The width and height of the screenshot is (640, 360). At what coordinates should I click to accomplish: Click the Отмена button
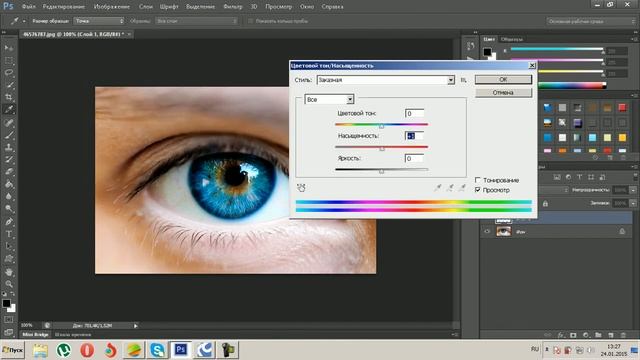(503, 93)
